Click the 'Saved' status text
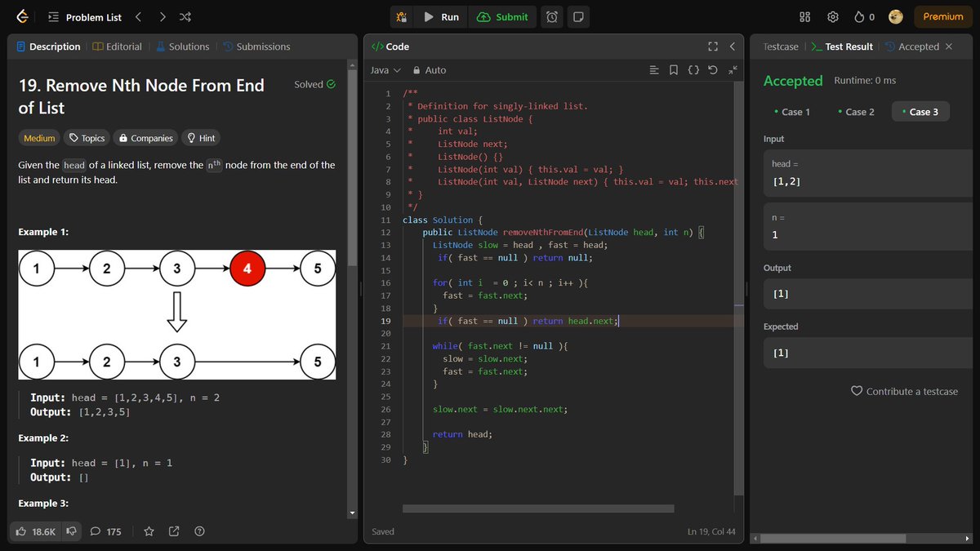Viewport: 980px width, 551px height. (x=383, y=531)
